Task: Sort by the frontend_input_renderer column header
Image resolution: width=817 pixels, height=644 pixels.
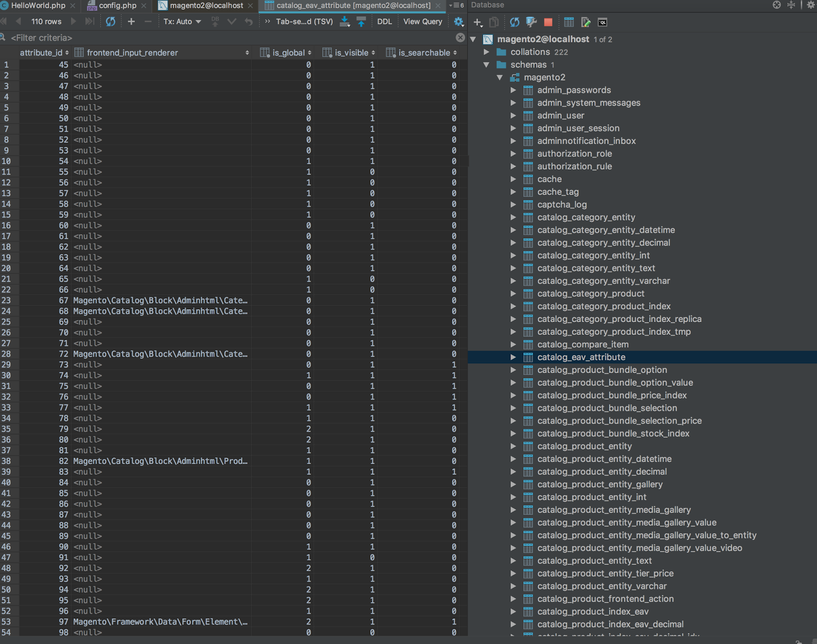Action: (x=161, y=53)
